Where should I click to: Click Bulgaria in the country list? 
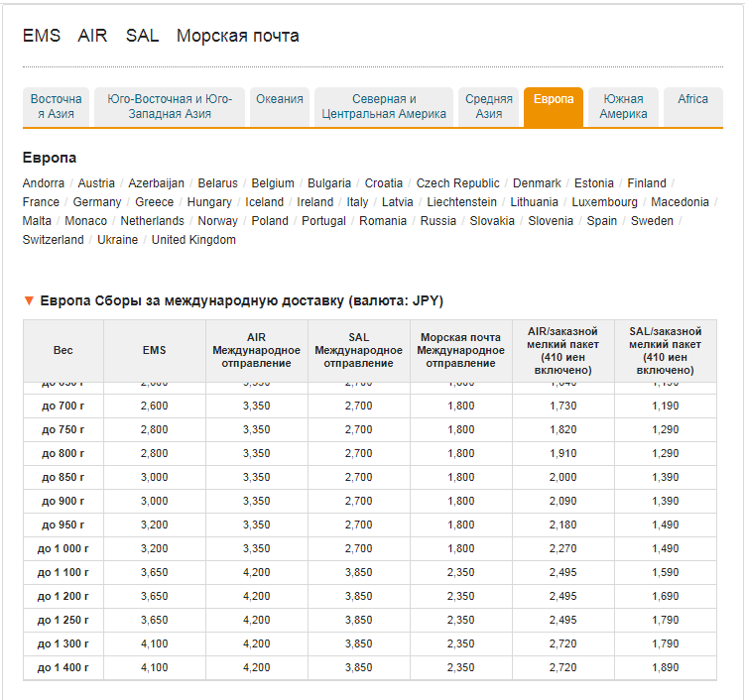coord(329,183)
